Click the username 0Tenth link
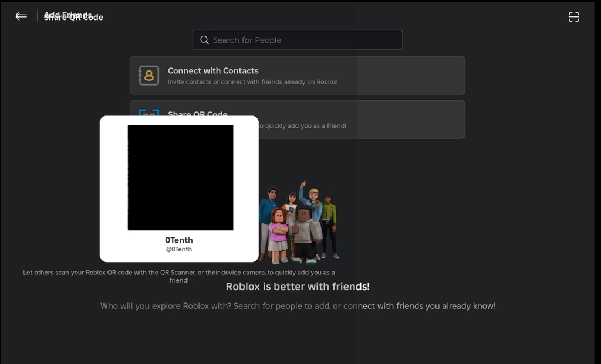The width and height of the screenshot is (601, 364). coord(179,240)
